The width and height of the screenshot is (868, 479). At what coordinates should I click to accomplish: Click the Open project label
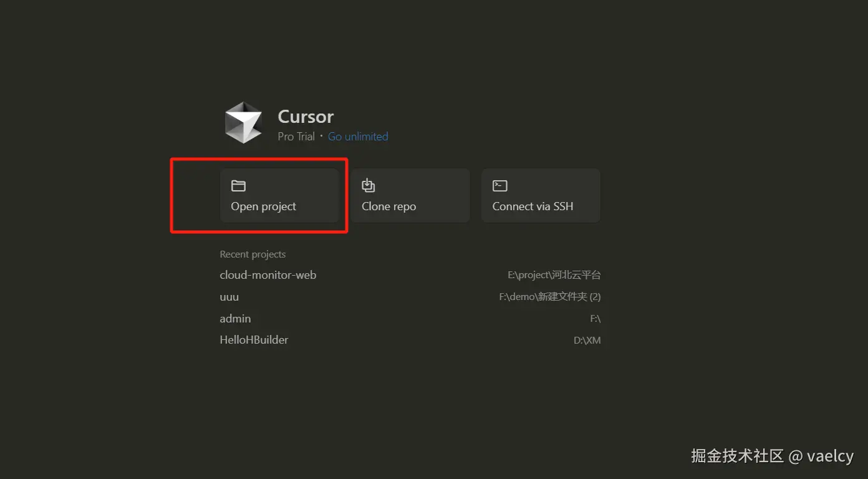264,206
